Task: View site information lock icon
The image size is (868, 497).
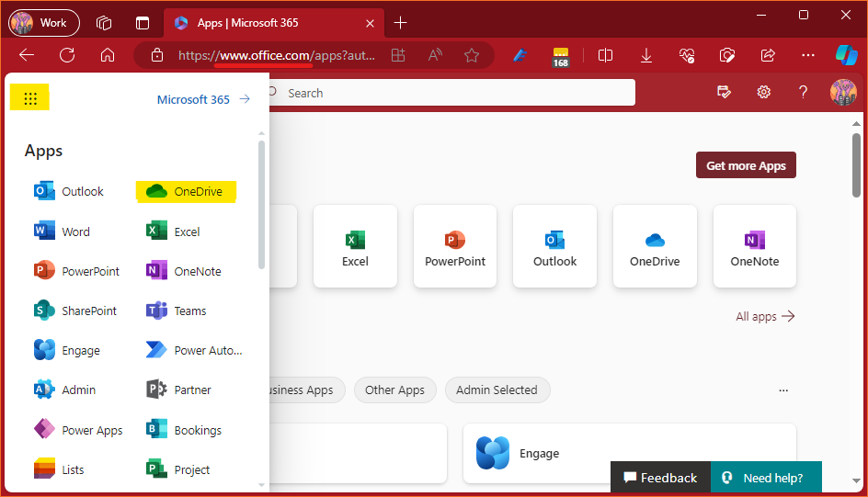Action: (x=157, y=55)
